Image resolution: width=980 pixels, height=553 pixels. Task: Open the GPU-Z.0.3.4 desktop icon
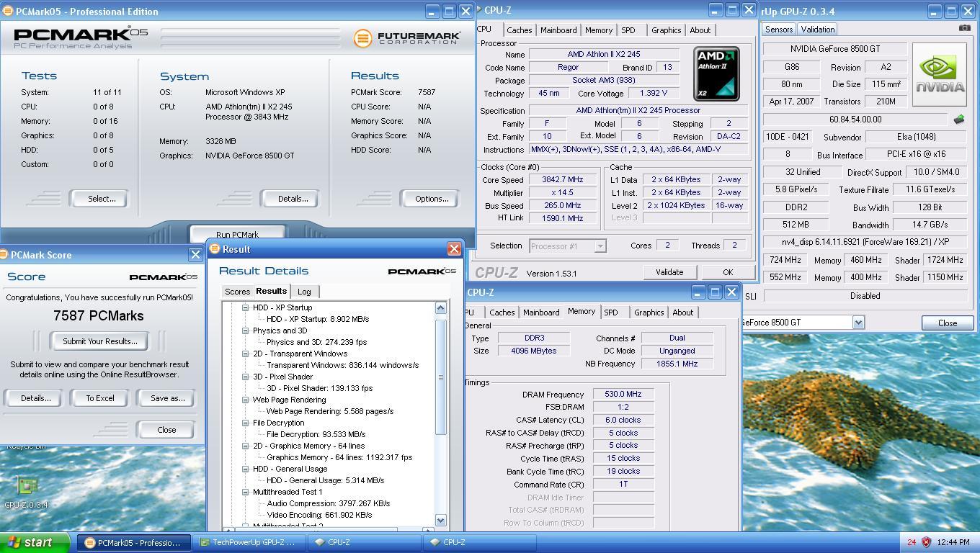click(x=26, y=492)
